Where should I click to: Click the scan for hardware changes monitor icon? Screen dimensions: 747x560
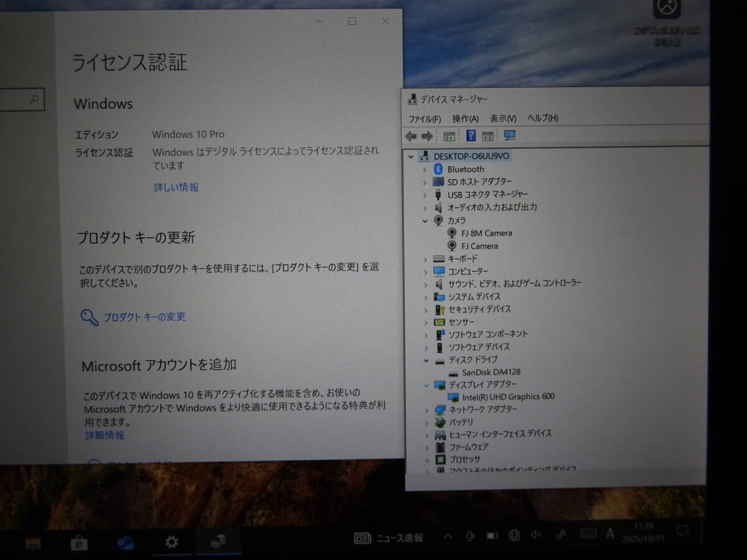510,135
